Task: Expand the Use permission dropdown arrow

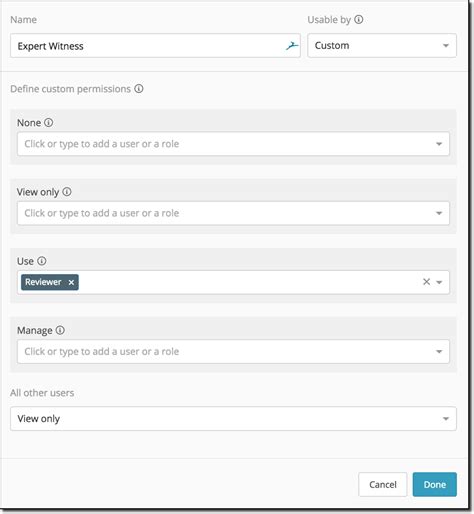Action: tap(439, 282)
